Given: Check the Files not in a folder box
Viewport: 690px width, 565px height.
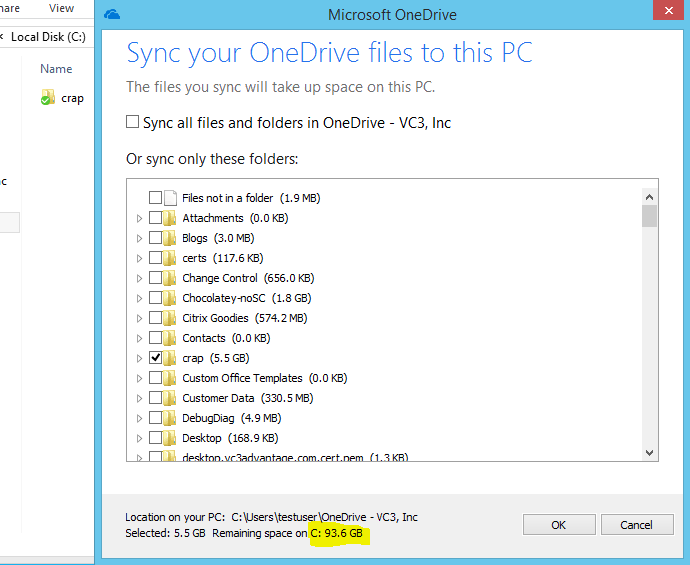Looking at the screenshot, I should click(x=155, y=198).
